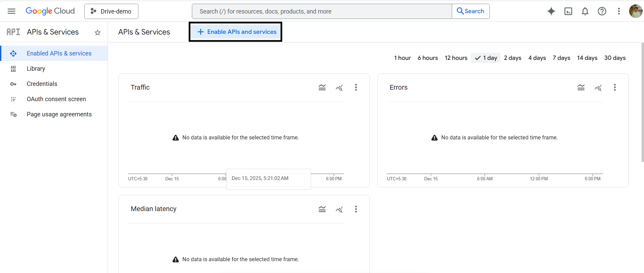Open the Drive-demo project selector
The width and height of the screenshot is (644, 273).
click(x=111, y=12)
